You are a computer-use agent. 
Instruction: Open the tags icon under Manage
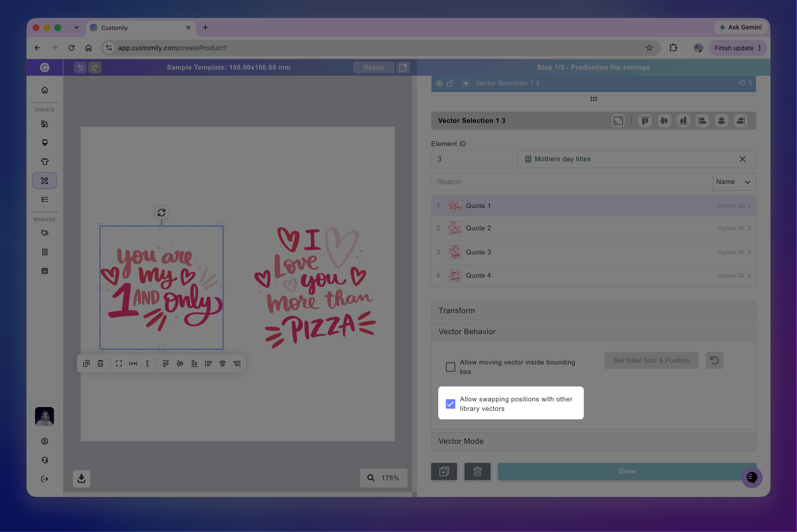pos(45,233)
